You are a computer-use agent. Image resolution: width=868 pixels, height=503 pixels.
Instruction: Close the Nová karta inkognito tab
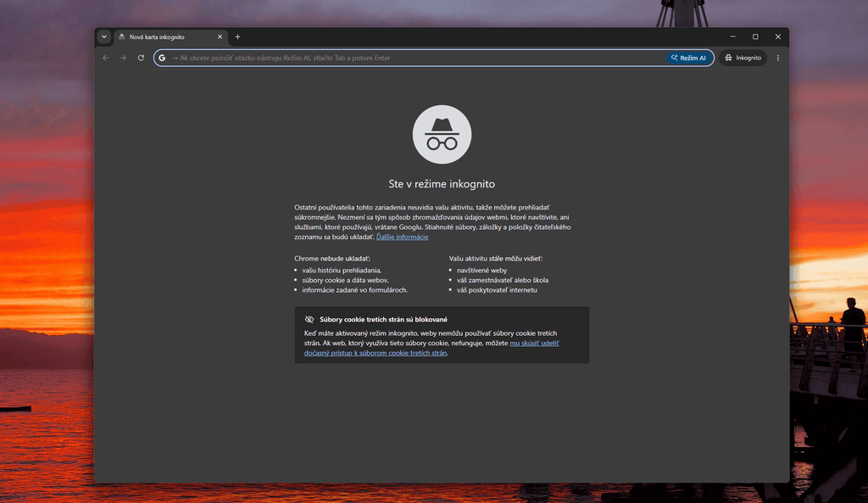(220, 36)
